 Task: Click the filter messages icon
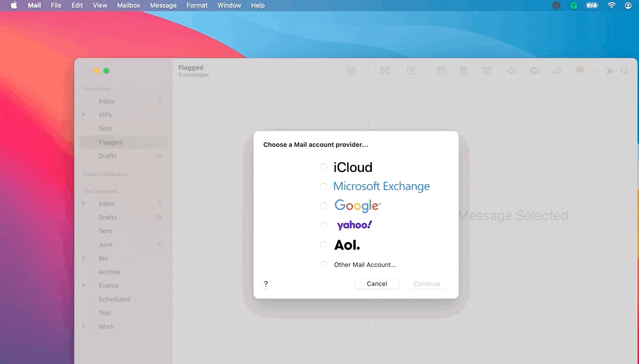pyautogui.click(x=351, y=71)
